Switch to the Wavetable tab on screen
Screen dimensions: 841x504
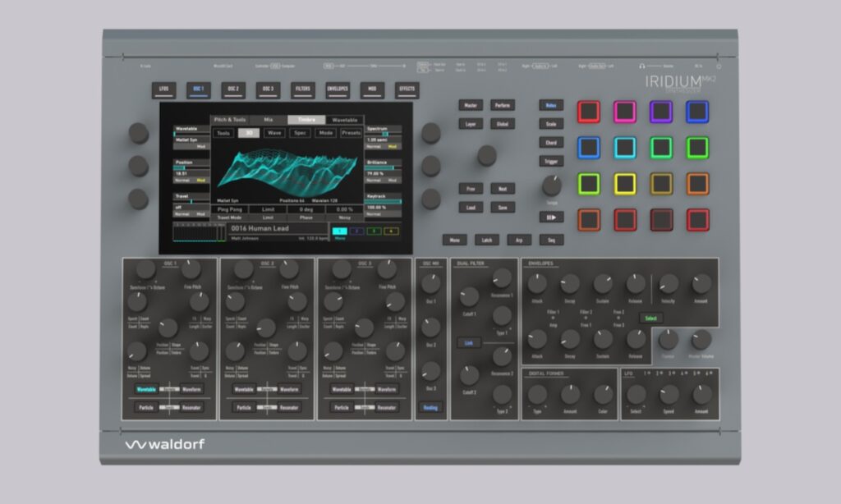346,120
